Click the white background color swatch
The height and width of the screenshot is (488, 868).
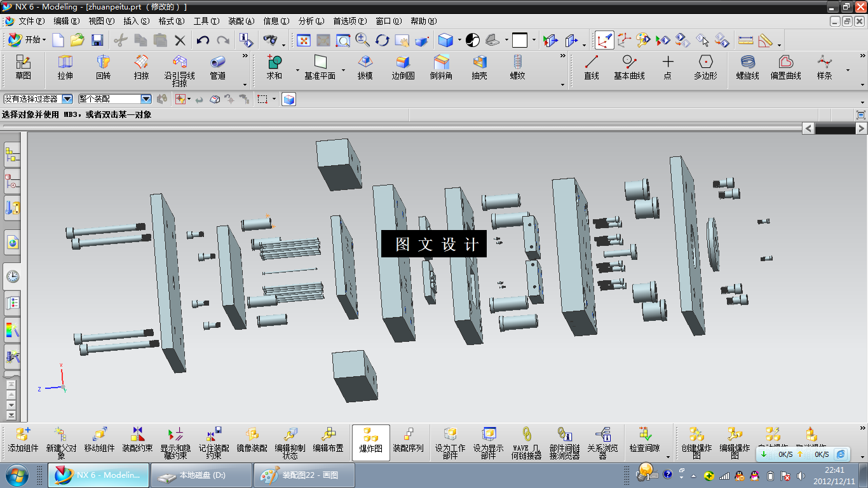520,40
